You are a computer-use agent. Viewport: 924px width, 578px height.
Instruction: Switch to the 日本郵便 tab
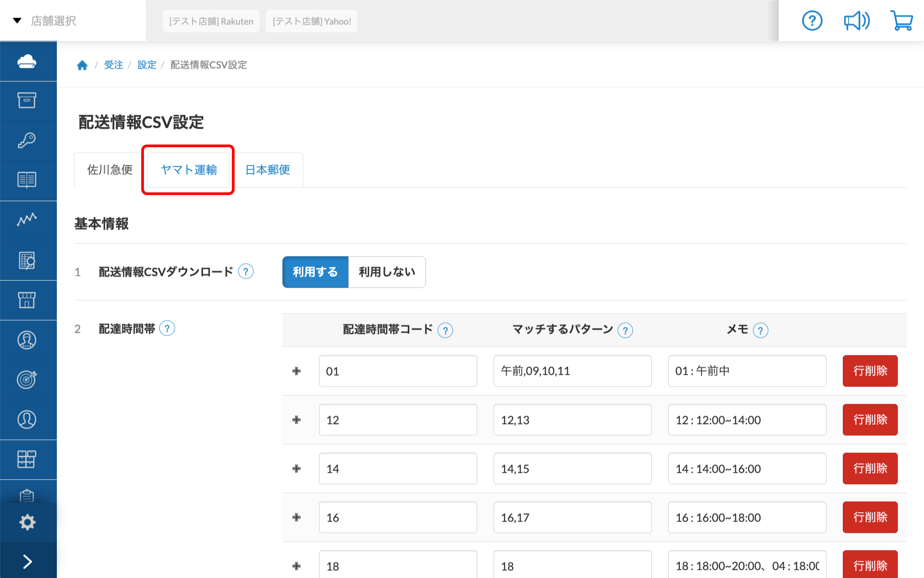click(268, 170)
